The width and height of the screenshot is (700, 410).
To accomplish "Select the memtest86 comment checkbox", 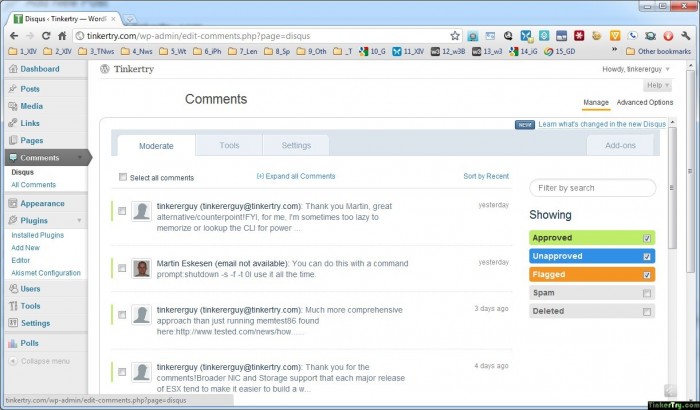I will click(x=122, y=314).
